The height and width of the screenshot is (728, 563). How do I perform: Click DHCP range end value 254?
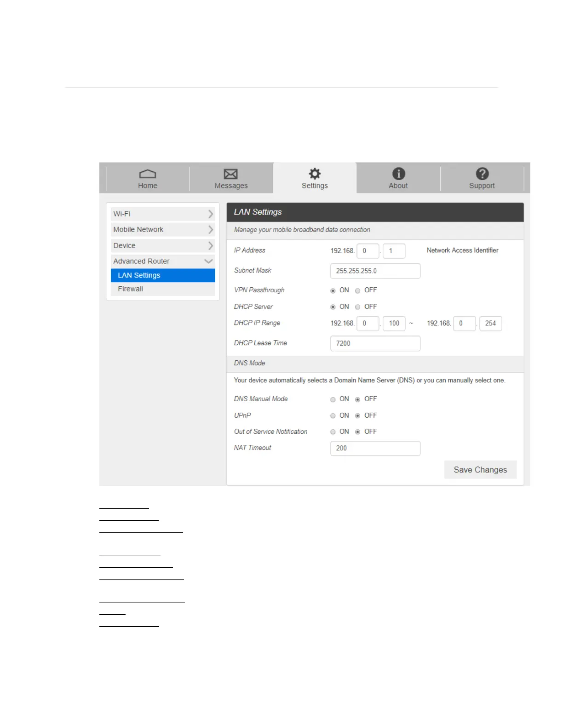coord(491,324)
